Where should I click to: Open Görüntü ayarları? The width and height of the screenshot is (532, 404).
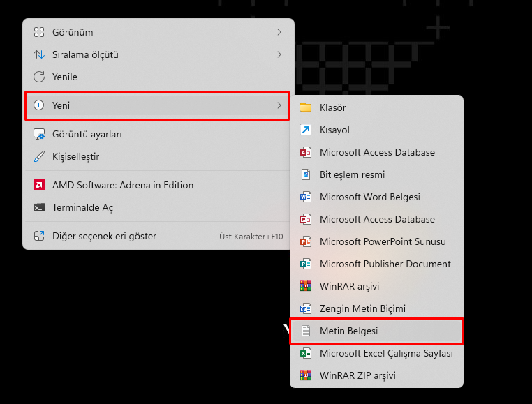coord(87,134)
